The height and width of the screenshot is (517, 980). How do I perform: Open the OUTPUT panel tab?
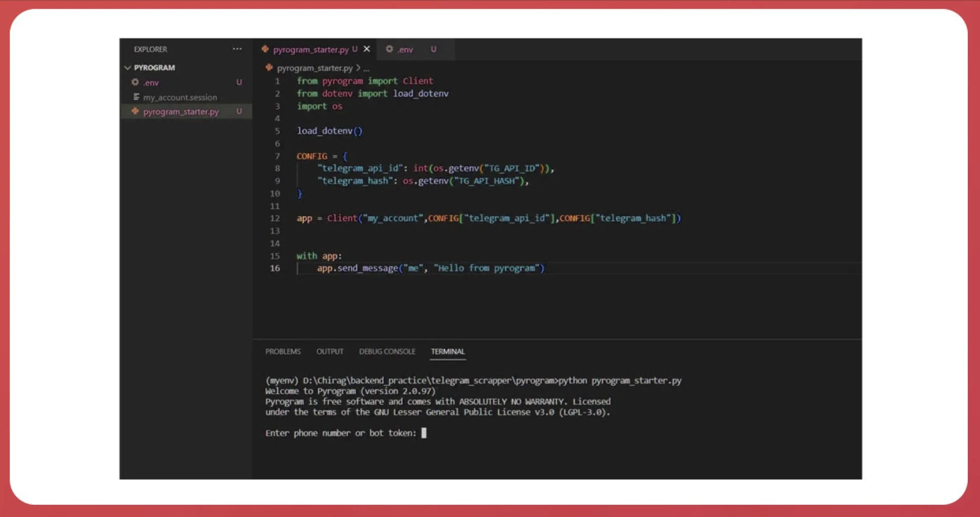point(330,351)
